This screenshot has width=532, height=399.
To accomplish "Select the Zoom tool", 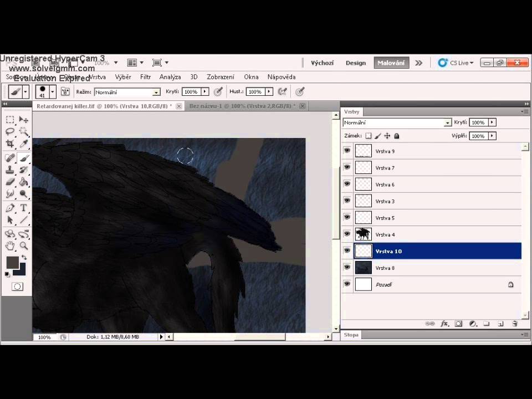I will [23, 245].
